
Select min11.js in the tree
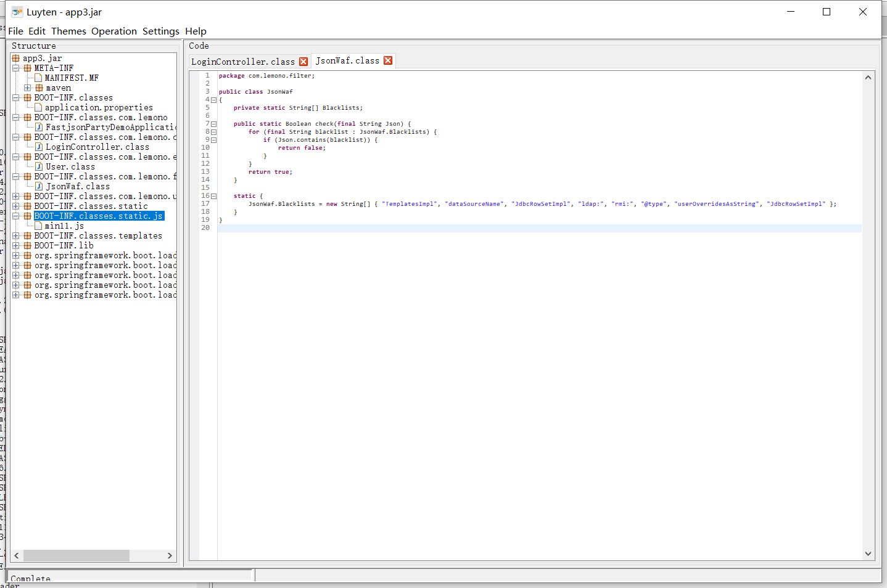(64, 226)
